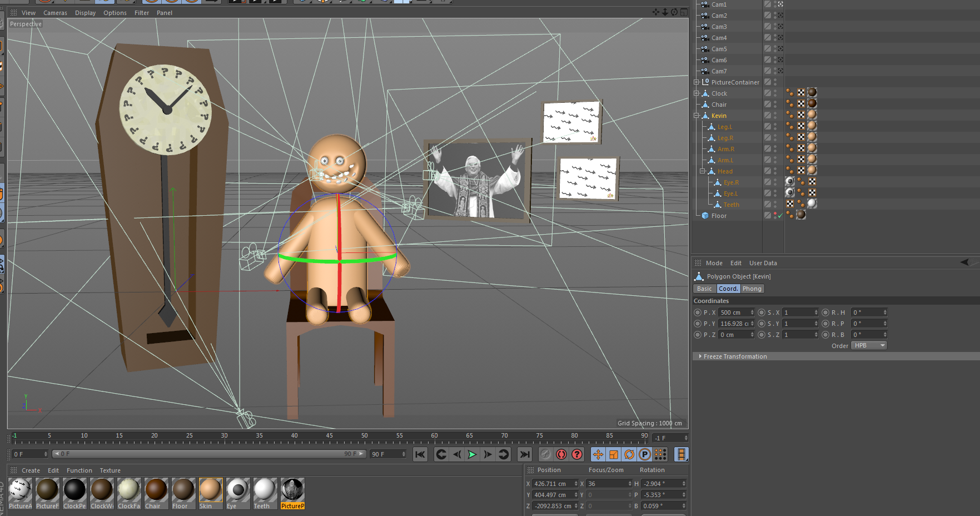Toggle Position keyframe recording icon

598,454
